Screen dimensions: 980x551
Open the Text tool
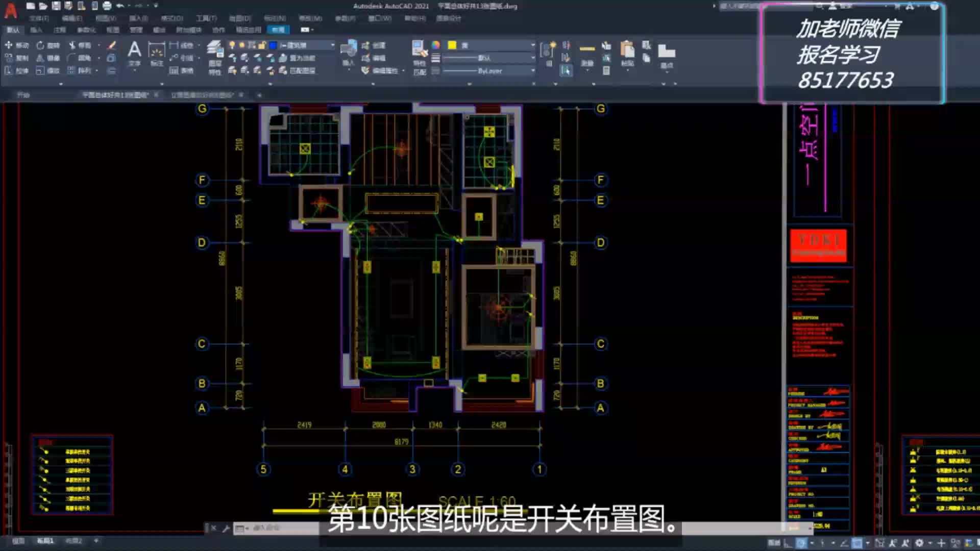point(134,51)
